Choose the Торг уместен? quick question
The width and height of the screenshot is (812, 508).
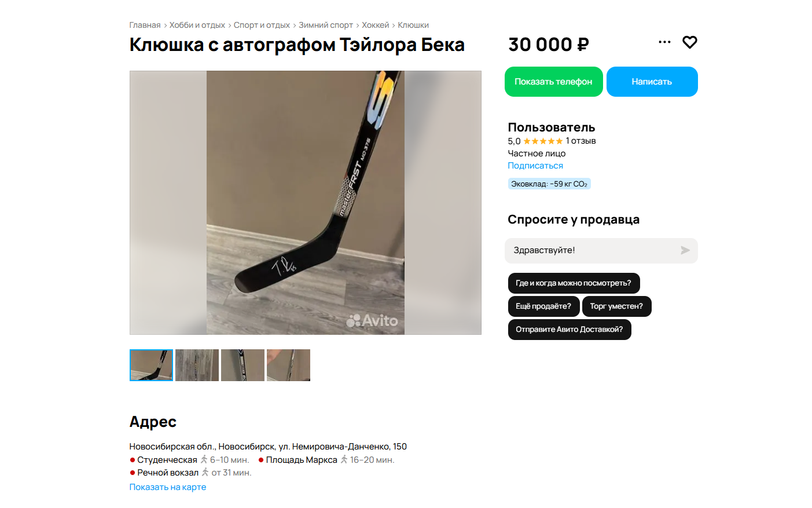click(x=616, y=306)
